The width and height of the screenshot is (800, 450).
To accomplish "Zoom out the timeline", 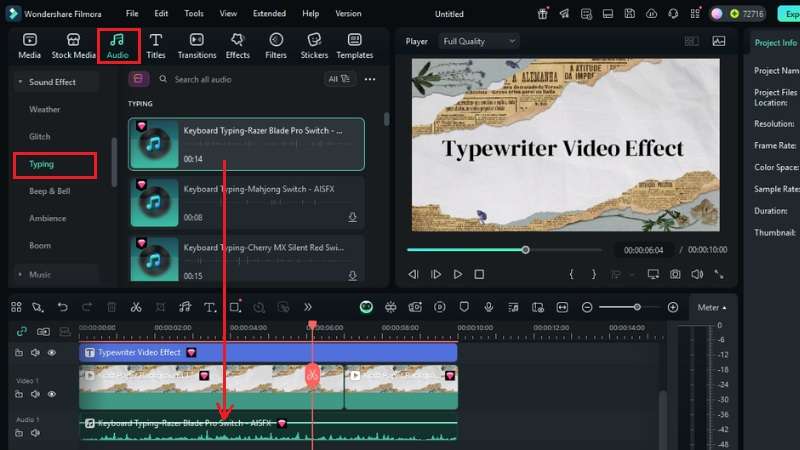I will pos(587,307).
